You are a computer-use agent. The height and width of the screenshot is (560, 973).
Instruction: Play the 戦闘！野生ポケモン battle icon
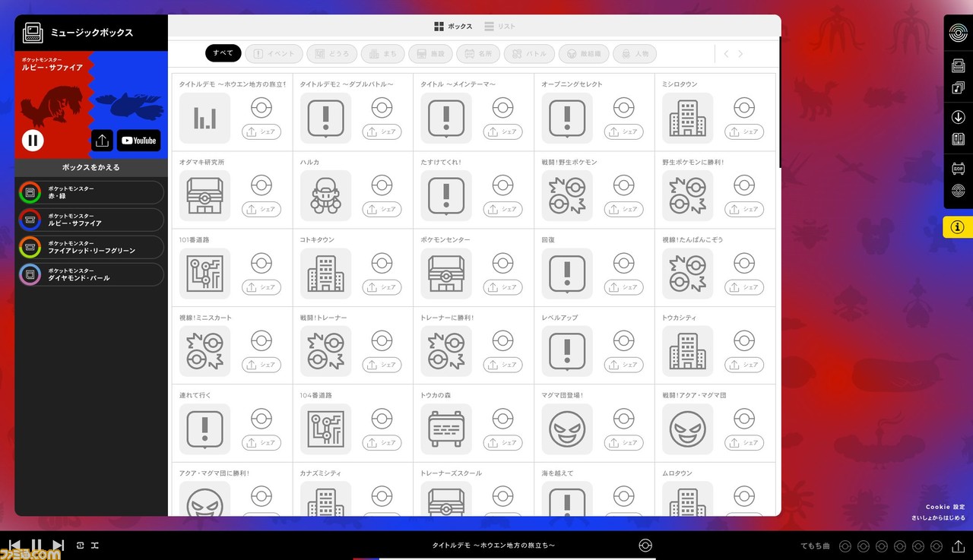[x=567, y=195]
